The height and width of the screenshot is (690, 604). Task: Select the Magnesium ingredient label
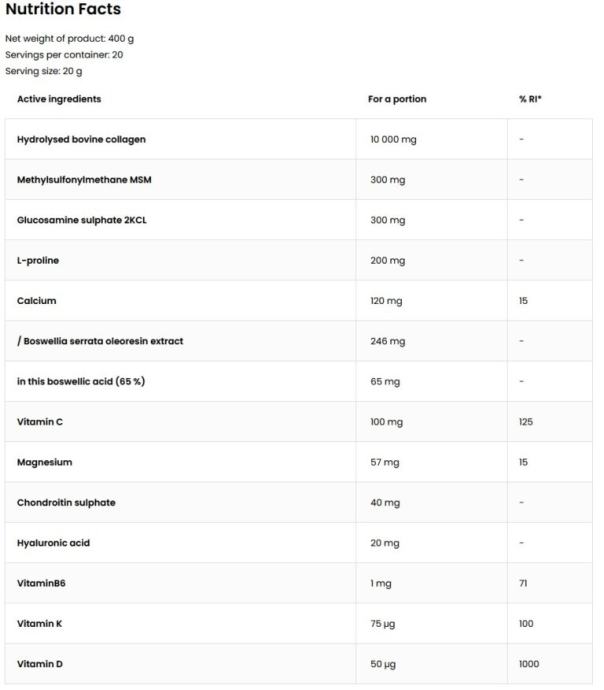click(45, 462)
